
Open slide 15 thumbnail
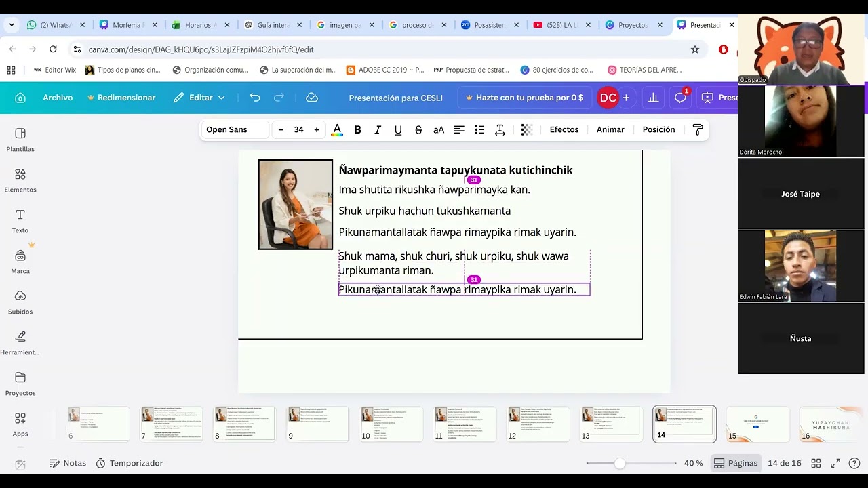point(757,424)
